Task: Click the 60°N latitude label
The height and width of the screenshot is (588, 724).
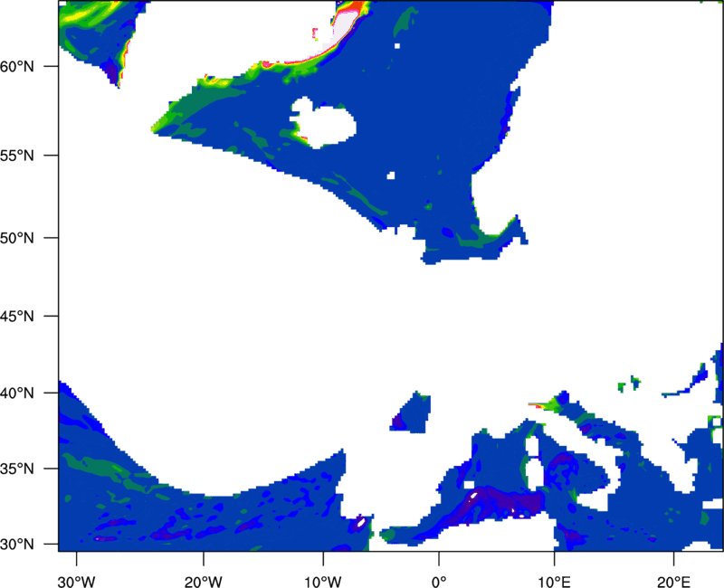Action: (17, 67)
